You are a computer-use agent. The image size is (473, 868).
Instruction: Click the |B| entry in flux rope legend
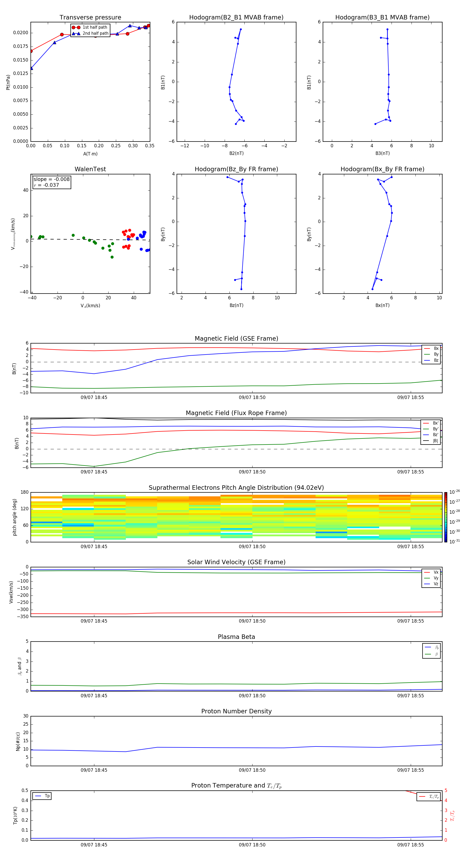(431, 441)
